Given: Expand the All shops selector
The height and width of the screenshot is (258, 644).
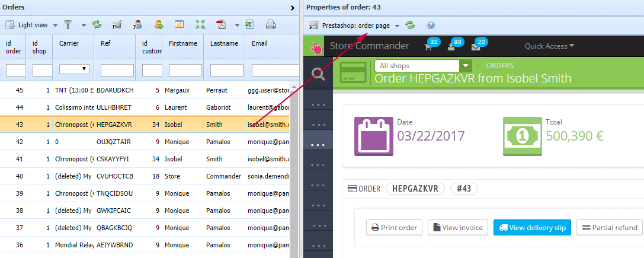Looking at the screenshot, I should click(x=466, y=66).
